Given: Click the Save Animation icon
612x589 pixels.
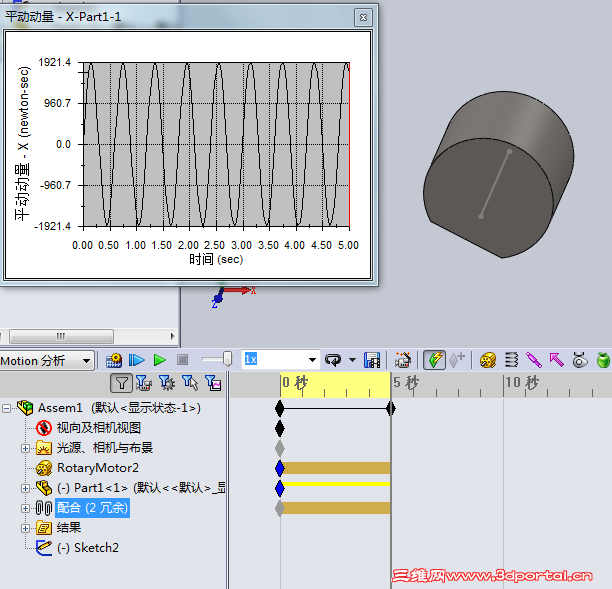Looking at the screenshot, I should point(372,360).
